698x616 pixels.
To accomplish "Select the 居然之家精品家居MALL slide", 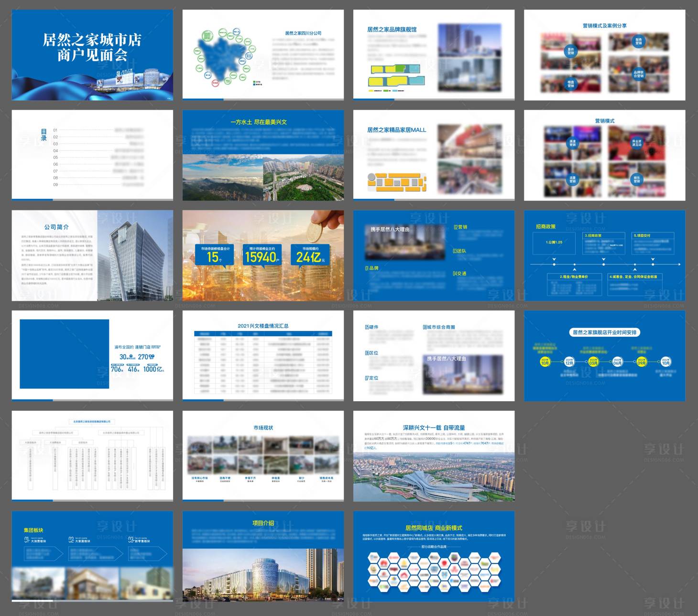I will (x=434, y=155).
